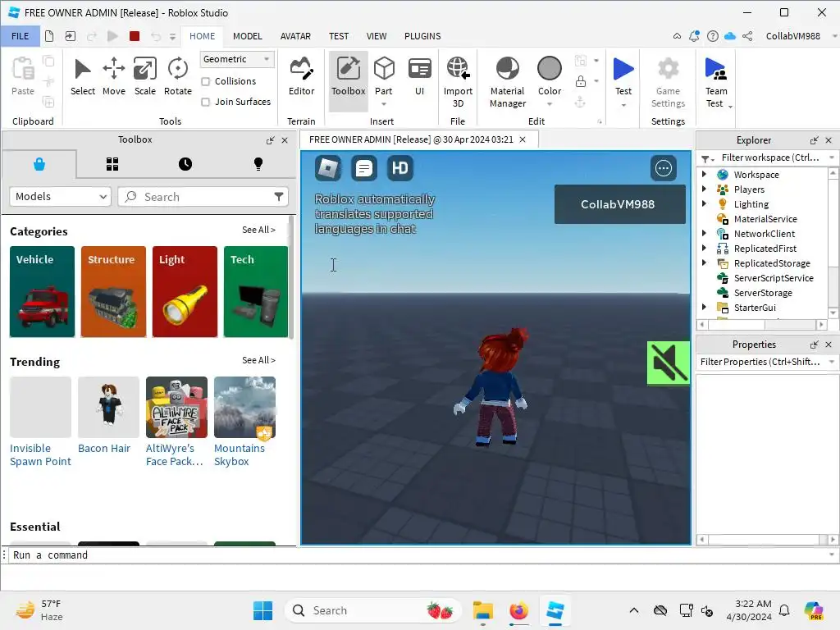Viewport: 840px width, 630px height.
Task: Activate the Move tool
Action: (x=113, y=76)
